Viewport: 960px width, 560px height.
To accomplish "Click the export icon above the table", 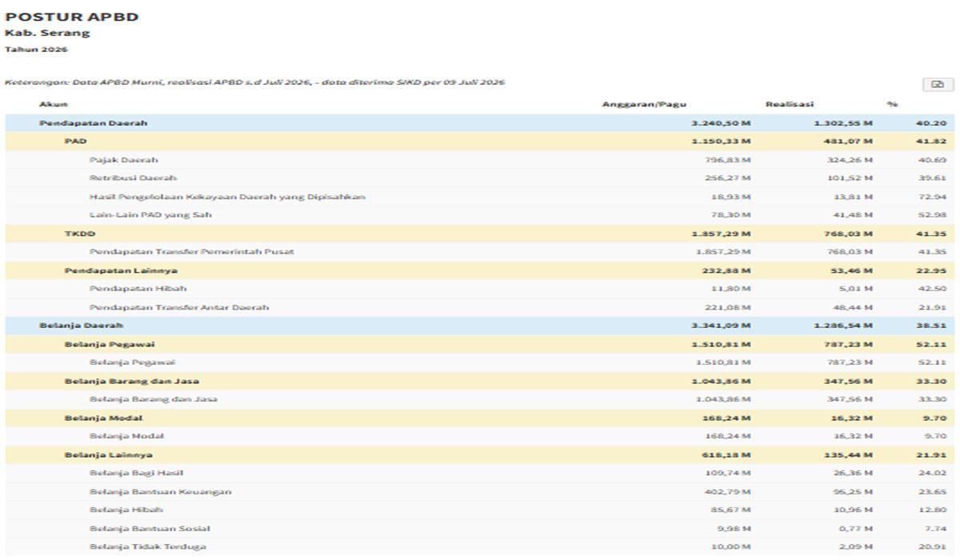I will 938,84.
